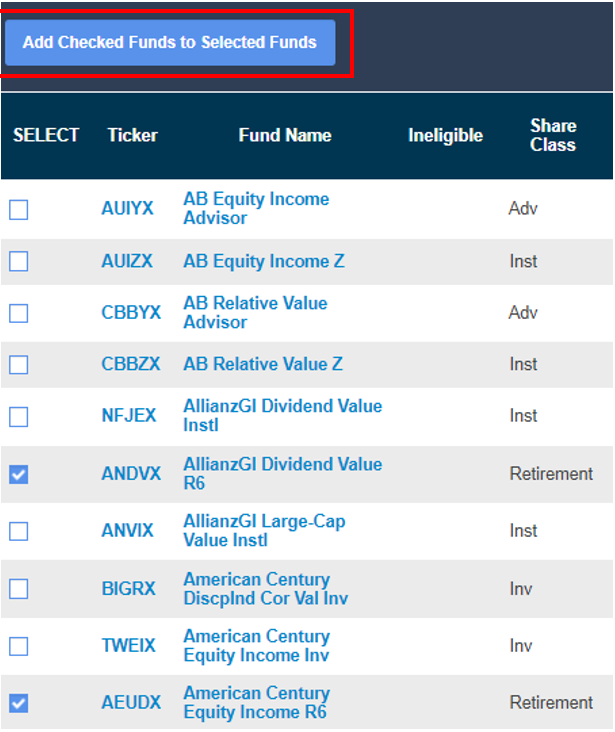Open the BIGRX ticker link
This screenshot has height=732, width=615.
click(128, 588)
